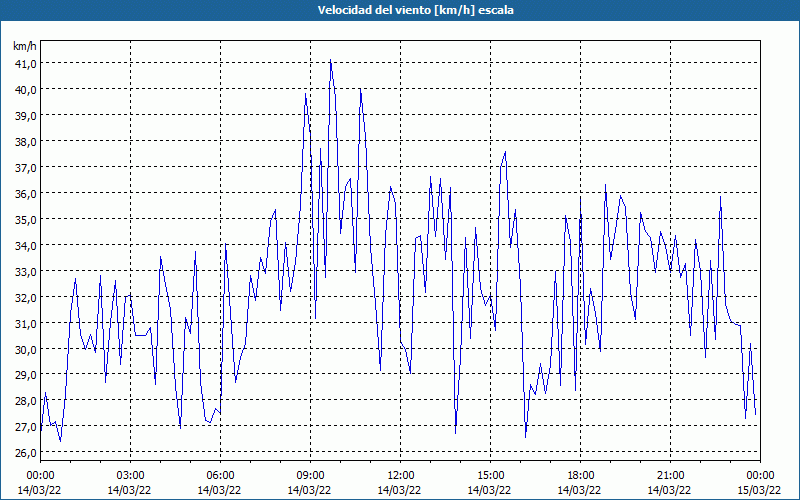This screenshot has height=500, width=800.
Task: Click the '35,0' y-axis tick label
Action: [x=26, y=220]
